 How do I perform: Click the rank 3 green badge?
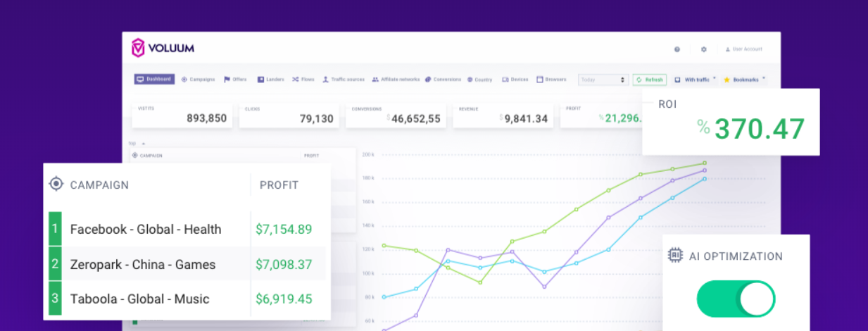[55, 299]
